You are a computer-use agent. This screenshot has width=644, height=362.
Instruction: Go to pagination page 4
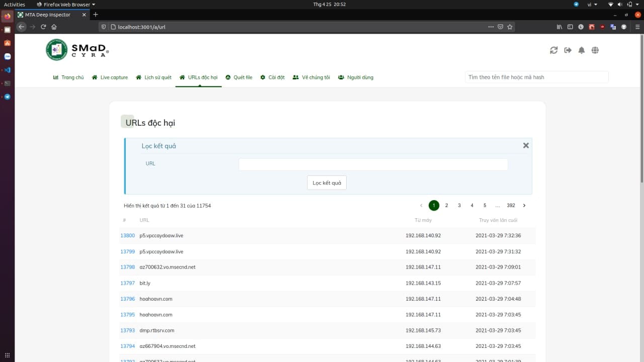pyautogui.click(x=472, y=205)
